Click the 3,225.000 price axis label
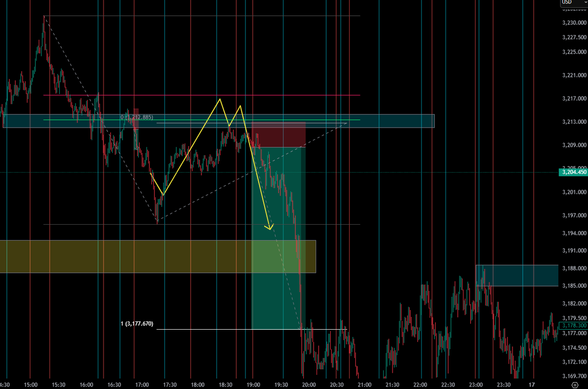 point(574,52)
